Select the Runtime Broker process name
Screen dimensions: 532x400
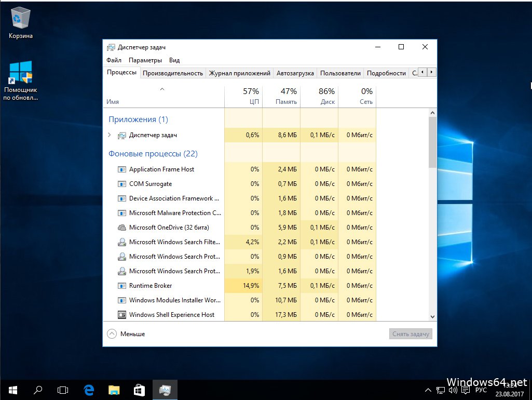tap(151, 286)
